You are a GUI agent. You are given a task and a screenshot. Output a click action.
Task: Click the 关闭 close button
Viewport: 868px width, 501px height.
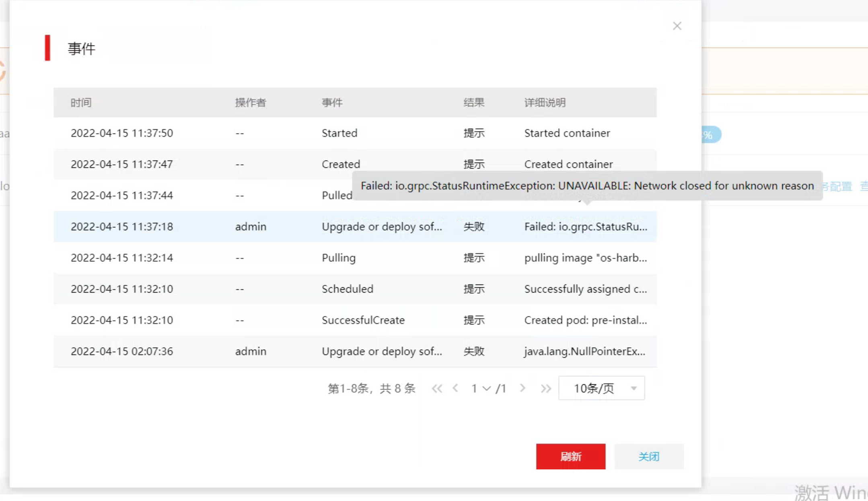coord(648,456)
